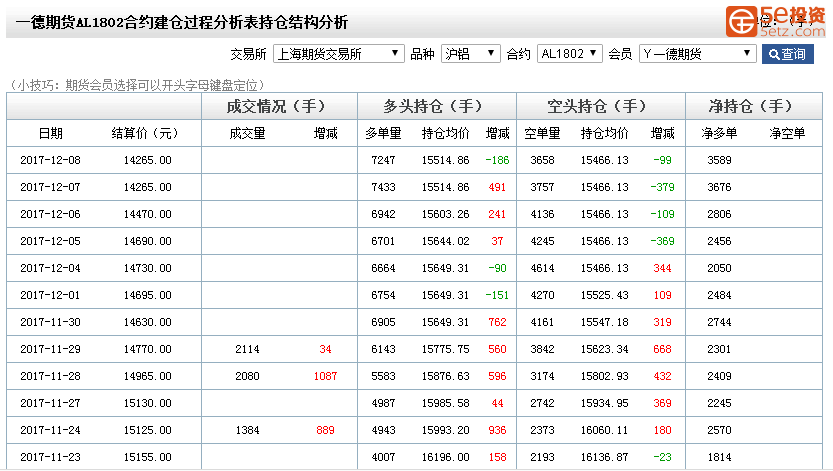This screenshot has height=471, width=833.
Task: Click long position value 7433
Action: tap(383, 187)
